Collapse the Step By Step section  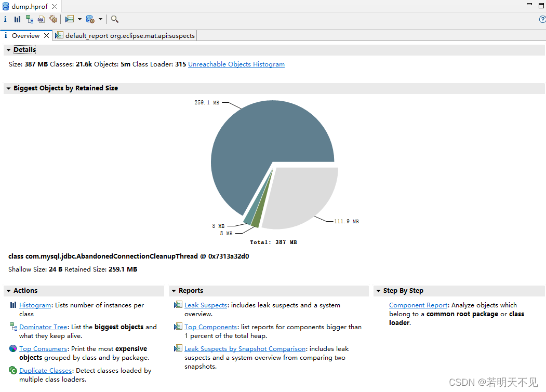tap(379, 291)
